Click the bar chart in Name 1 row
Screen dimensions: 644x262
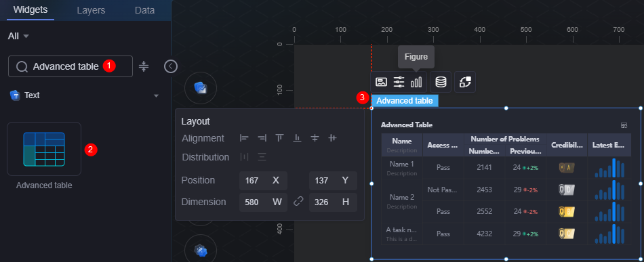tap(609, 168)
